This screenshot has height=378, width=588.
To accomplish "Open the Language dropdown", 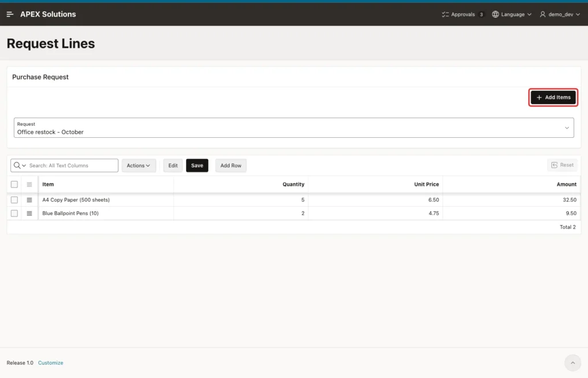I will [512, 14].
